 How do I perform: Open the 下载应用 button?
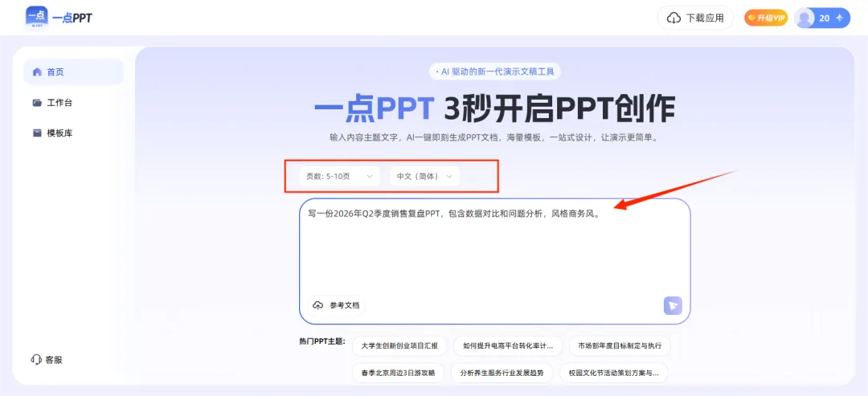pos(695,18)
